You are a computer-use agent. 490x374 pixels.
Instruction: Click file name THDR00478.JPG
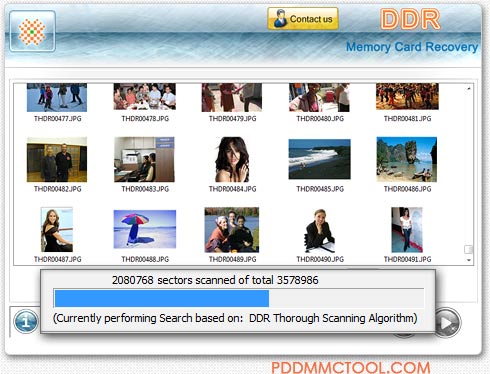(x=145, y=119)
